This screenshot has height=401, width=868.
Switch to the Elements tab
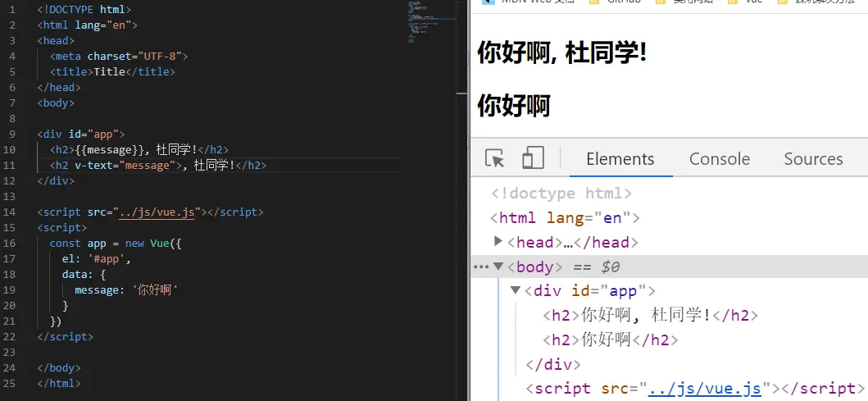coord(620,159)
